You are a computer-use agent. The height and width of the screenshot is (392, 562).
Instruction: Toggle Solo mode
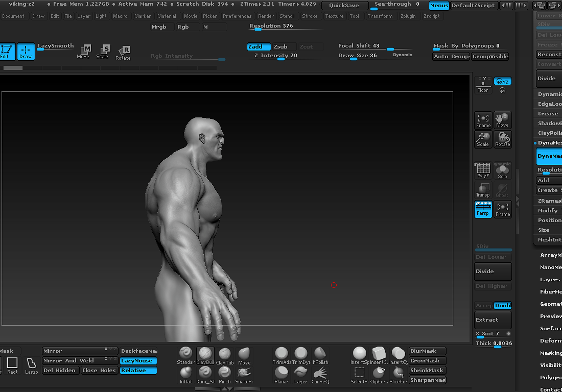click(x=503, y=170)
